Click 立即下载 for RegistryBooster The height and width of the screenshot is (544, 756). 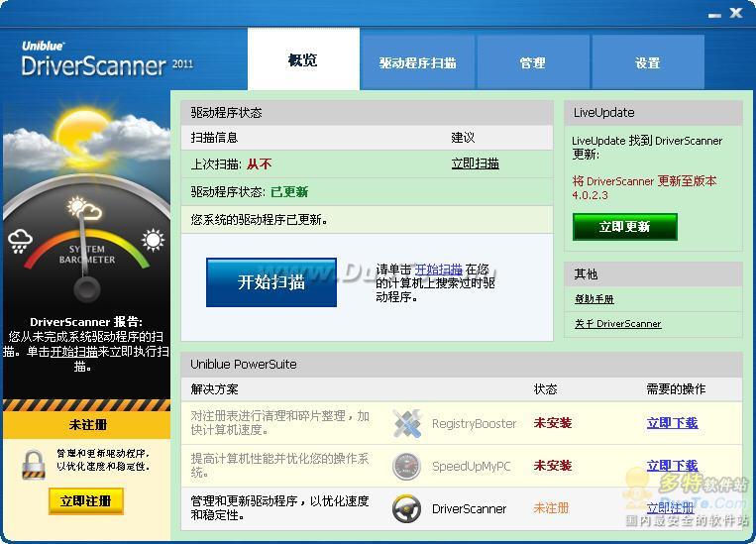coord(672,423)
